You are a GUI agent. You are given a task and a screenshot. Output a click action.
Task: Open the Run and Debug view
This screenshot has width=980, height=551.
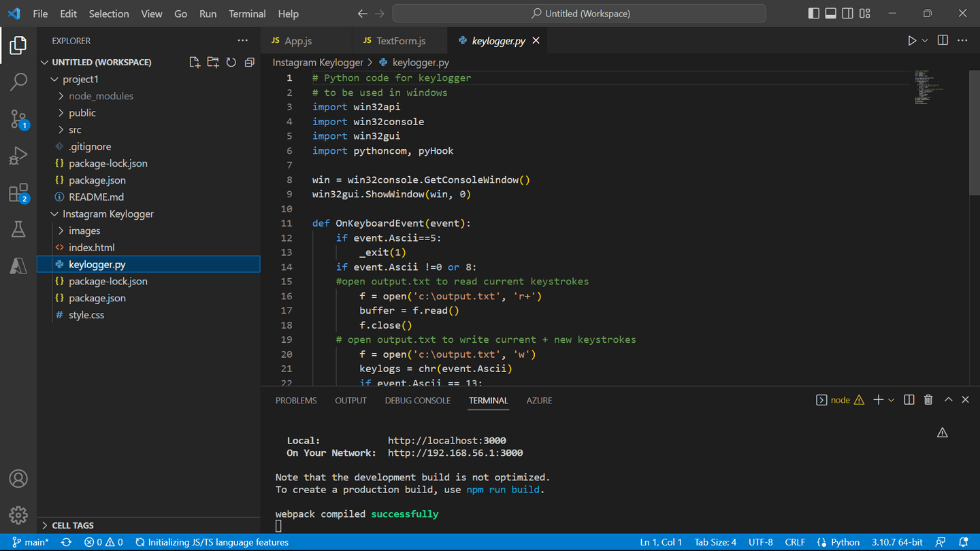click(x=18, y=156)
